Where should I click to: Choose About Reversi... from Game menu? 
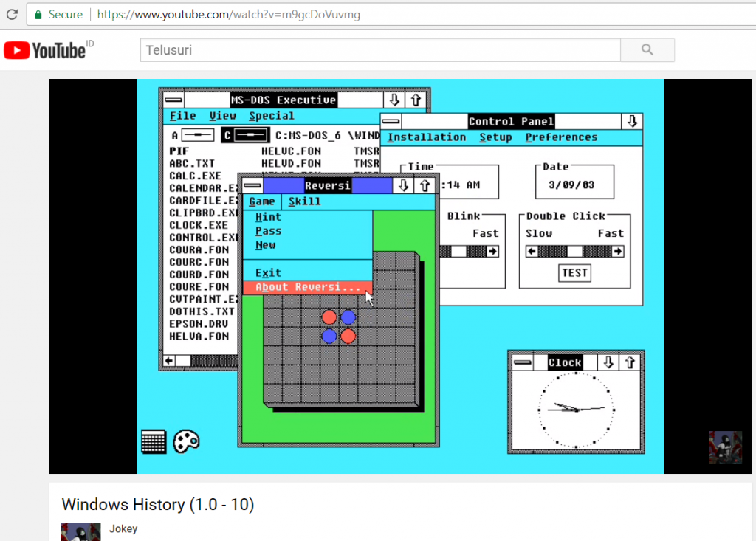308,287
